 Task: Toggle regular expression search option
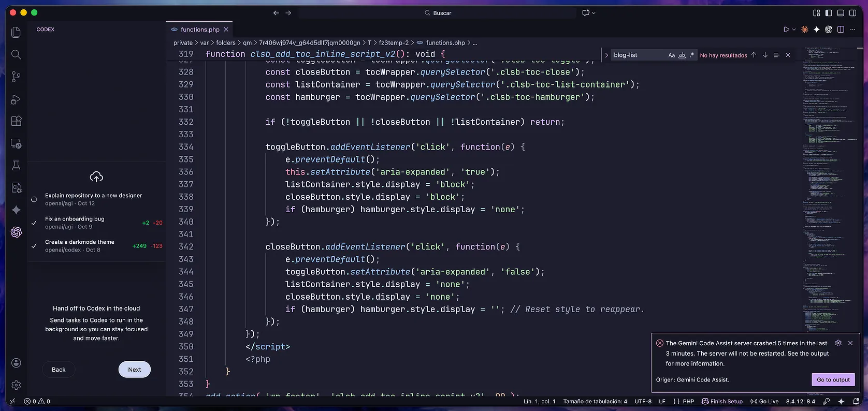point(691,55)
